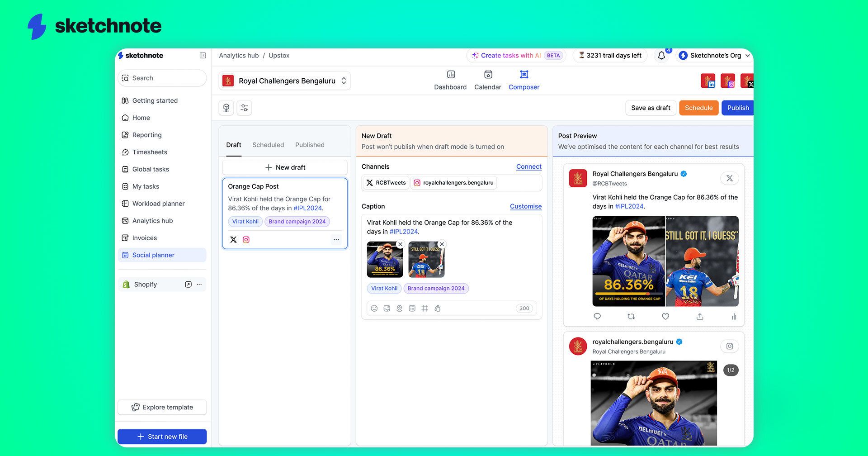The height and width of the screenshot is (456, 868).
Task: Open Sketchnote's Org dropdown
Action: [x=714, y=56]
